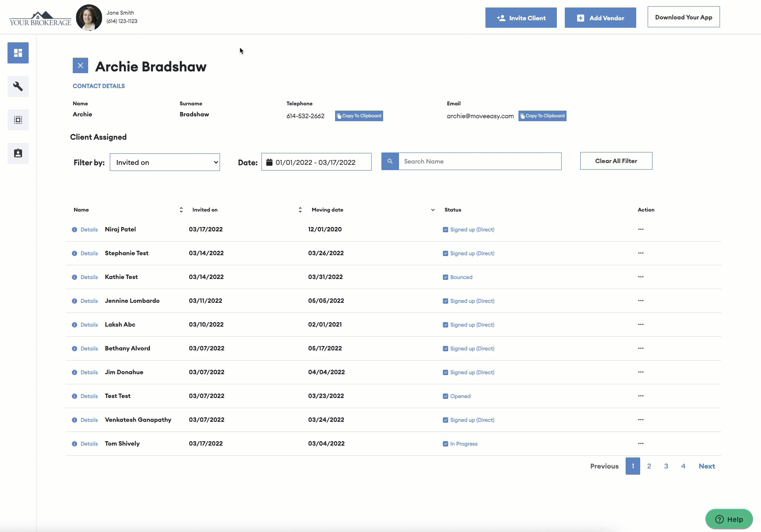The image size is (761, 532).
Task: Toggle status checkbox for Jim Donahue
Action: (445, 372)
